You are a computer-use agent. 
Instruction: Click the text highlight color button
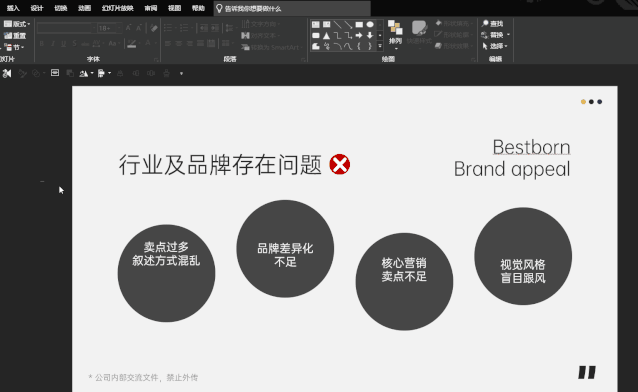[132, 44]
